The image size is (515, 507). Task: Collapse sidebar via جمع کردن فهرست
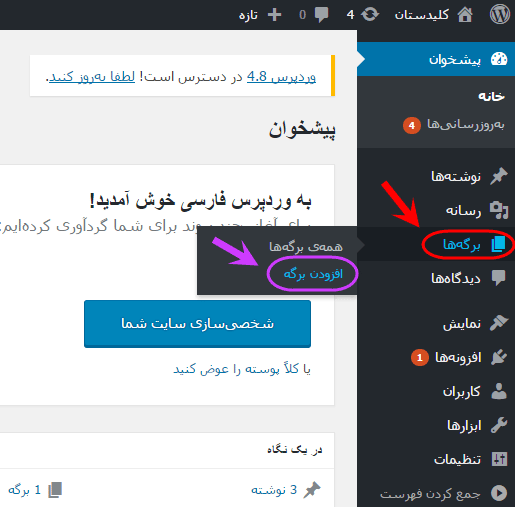(x=430, y=494)
